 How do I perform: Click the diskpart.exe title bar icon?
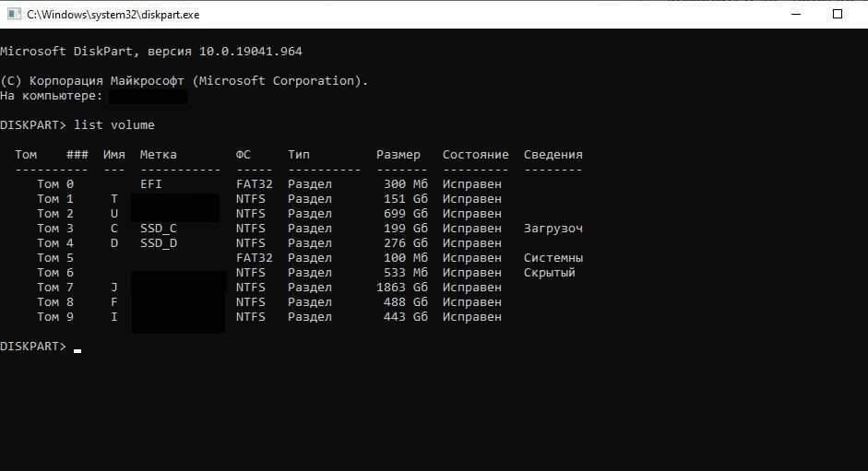click(x=14, y=14)
